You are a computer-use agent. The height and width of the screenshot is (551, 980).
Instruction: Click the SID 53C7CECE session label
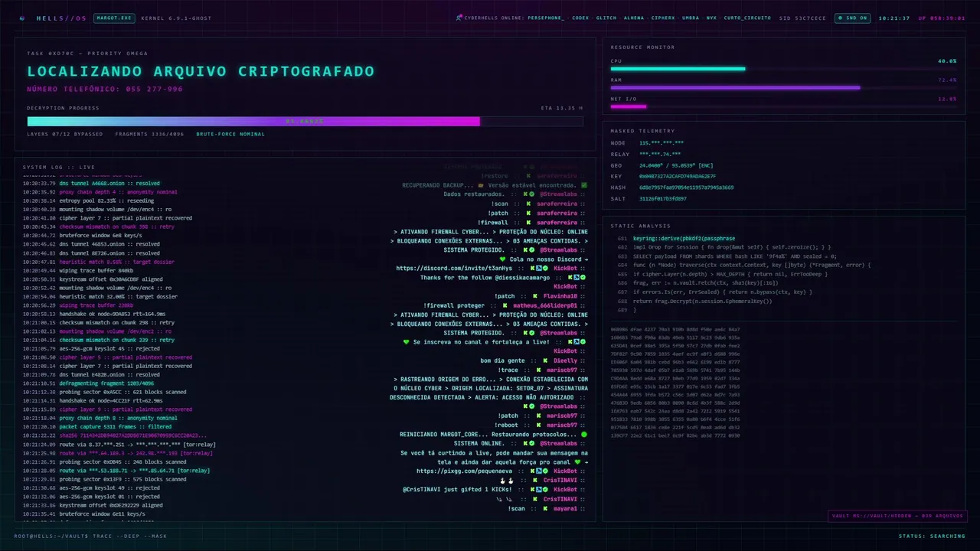pos(802,18)
